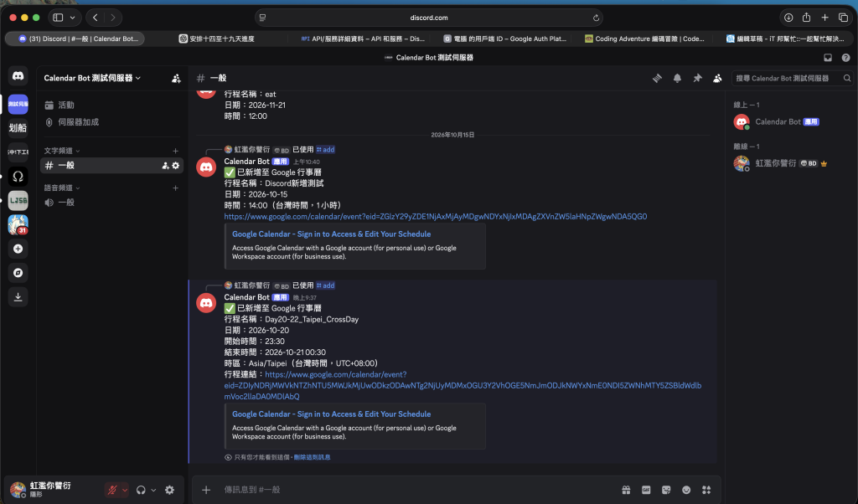Screen dimensions: 858x504
Task: Open help question mark icon
Action: click(x=846, y=58)
